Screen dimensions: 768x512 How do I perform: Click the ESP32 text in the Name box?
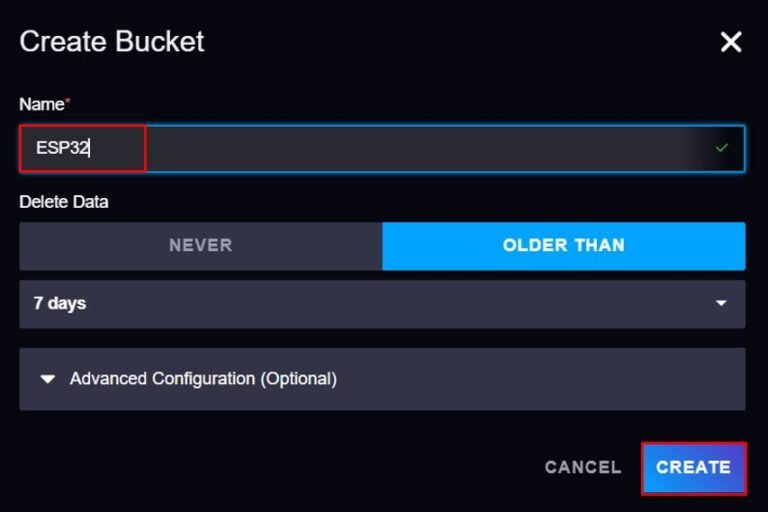click(63, 149)
